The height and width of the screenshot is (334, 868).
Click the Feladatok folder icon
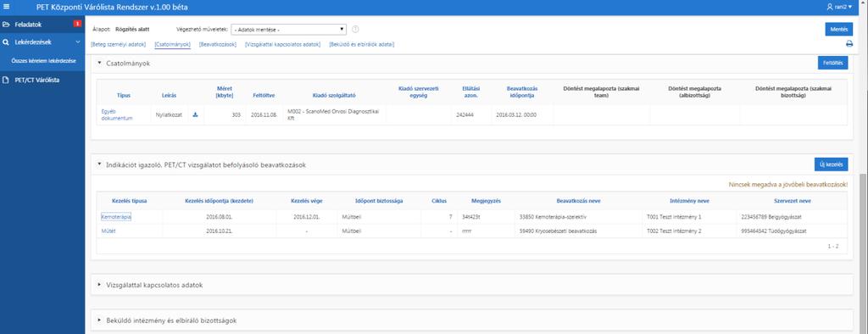click(6, 25)
